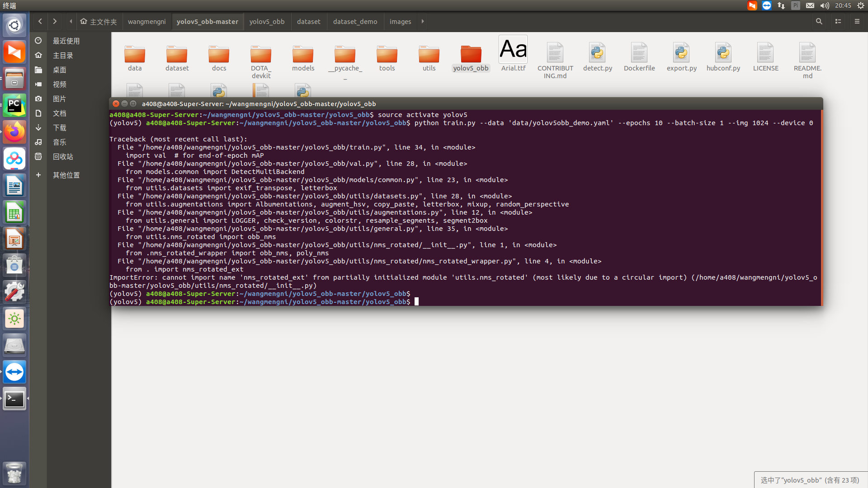
Task: Open system settings wrench icon
Action: point(14,292)
